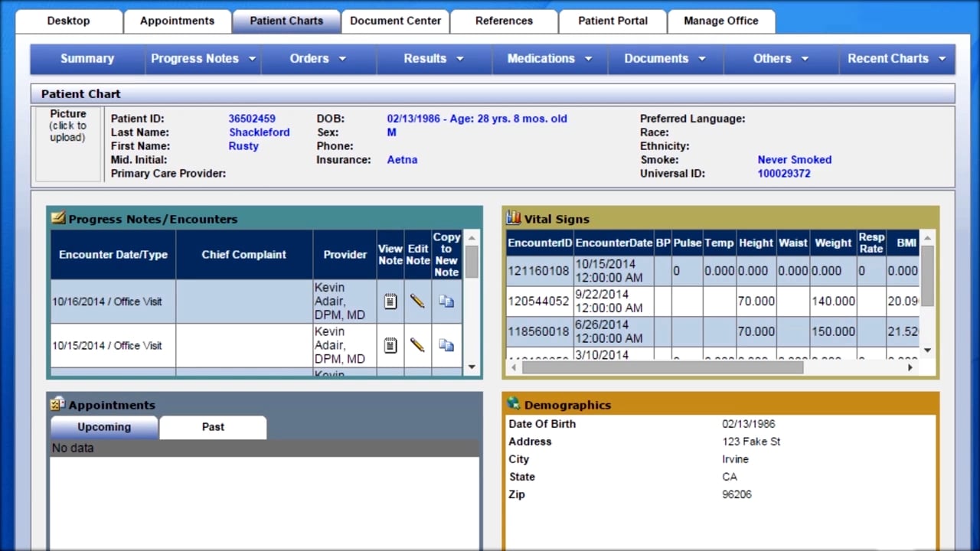This screenshot has height=551, width=980.
Task: Edit note for 10/15/2014 office visit
Action: click(417, 346)
